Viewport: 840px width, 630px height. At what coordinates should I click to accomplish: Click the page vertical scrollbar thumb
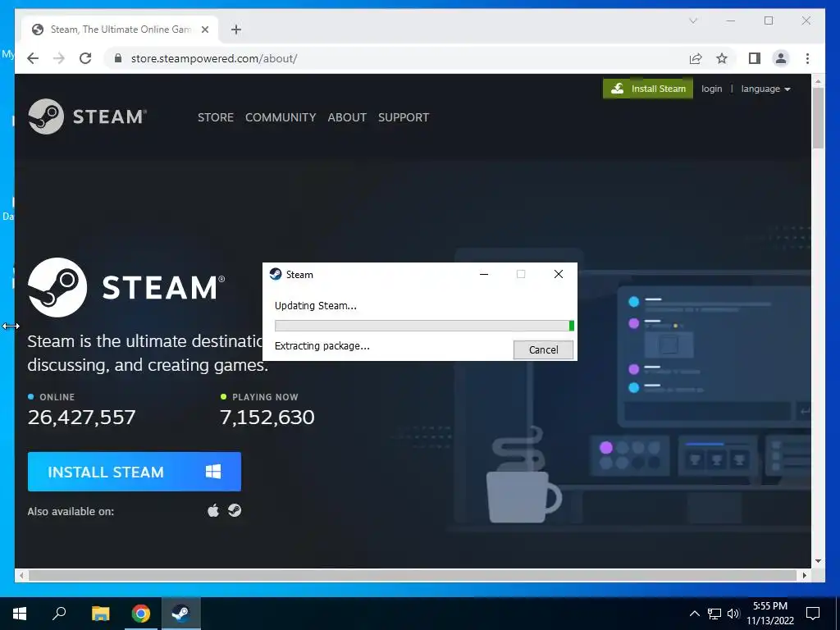click(818, 118)
